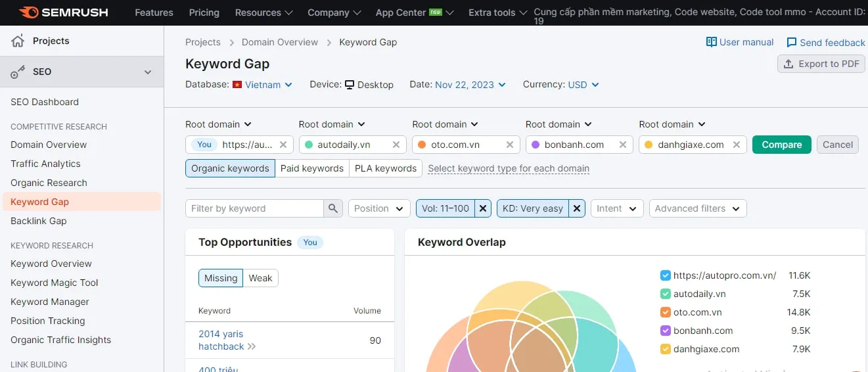
Task: Expand the Advanced filters dropdown
Action: click(697, 208)
